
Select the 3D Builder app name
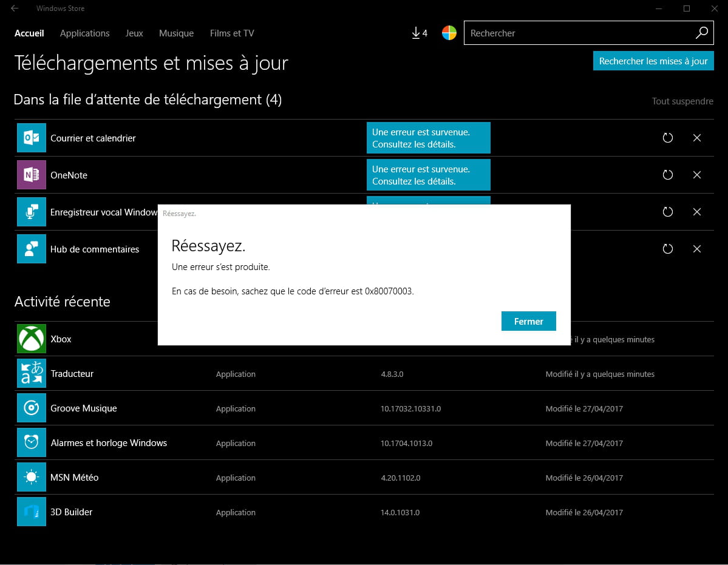click(72, 512)
